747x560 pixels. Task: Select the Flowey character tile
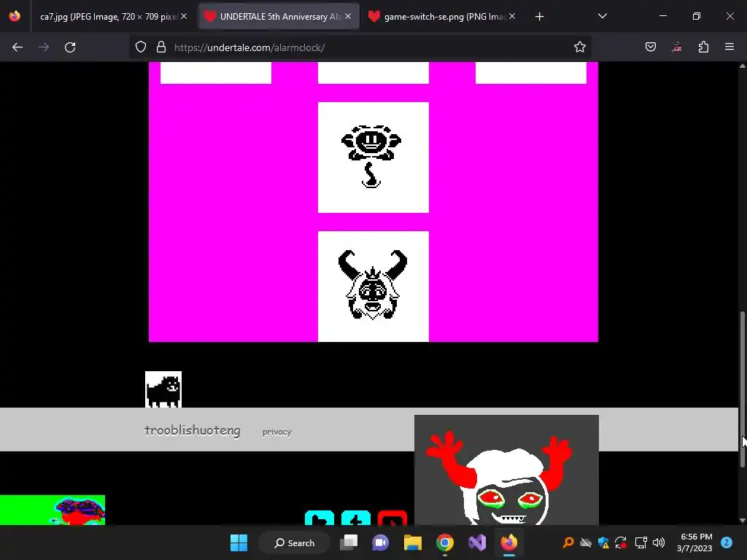coord(373,157)
